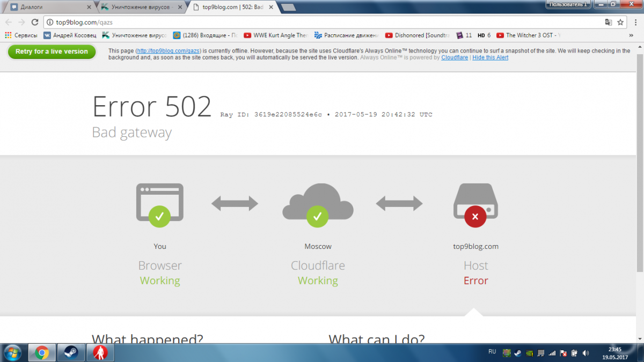Screen dimensions: 644x362
Task: Bookmark this page with the star icon
Action: point(620,23)
